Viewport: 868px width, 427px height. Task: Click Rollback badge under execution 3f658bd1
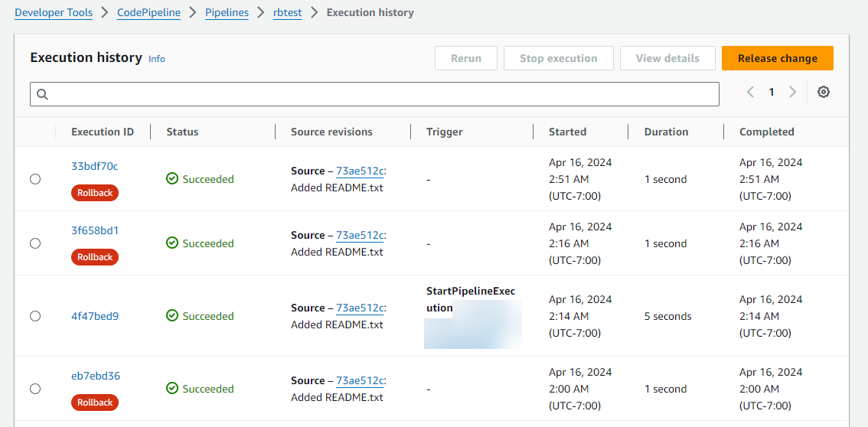point(95,257)
